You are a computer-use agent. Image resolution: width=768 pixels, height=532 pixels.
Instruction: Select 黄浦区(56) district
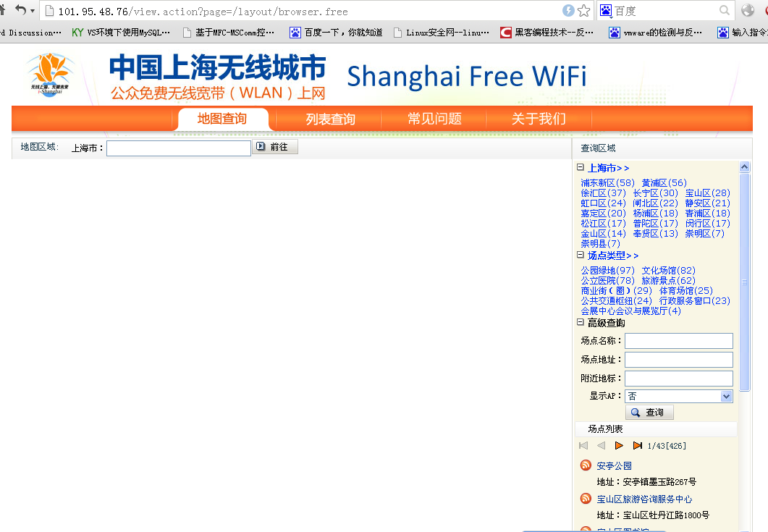(x=664, y=182)
